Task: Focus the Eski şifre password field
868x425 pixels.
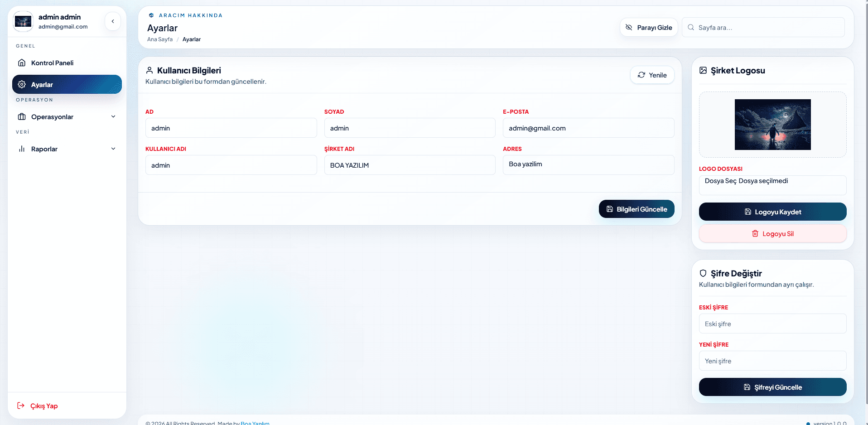Action: click(x=773, y=324)
